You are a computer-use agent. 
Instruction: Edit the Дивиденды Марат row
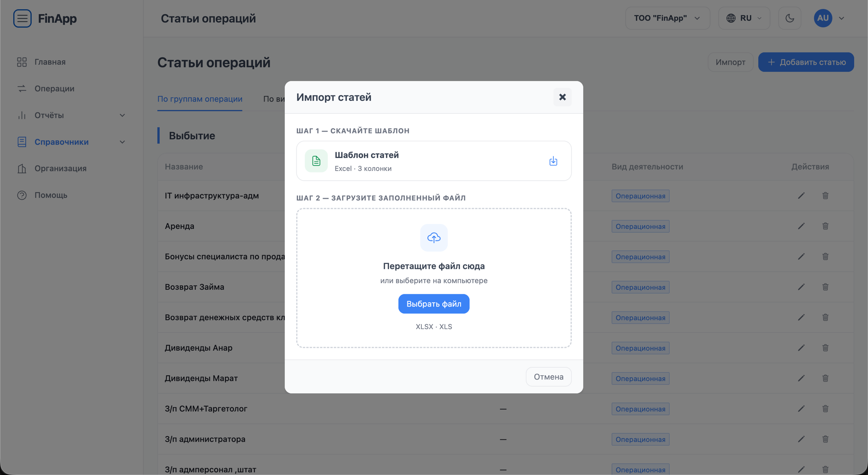tap(801, 378)
